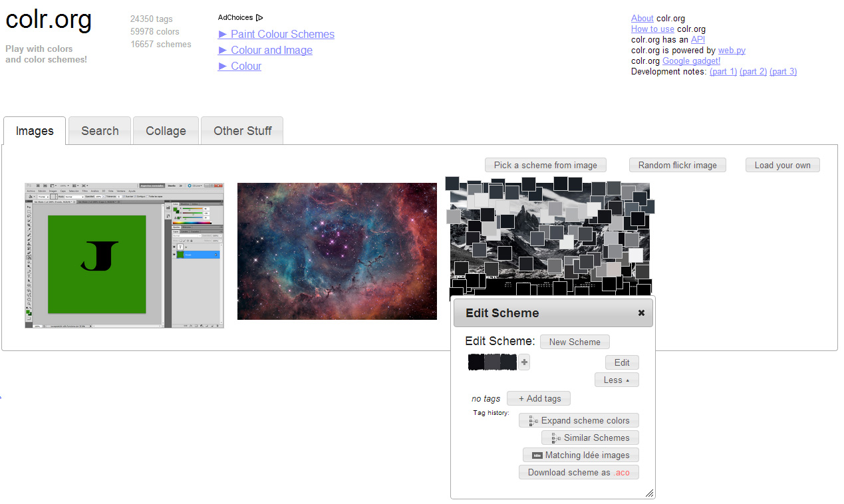Open development notes (part 3)
This screenshot has height=504, width=844.
(x=783, y=72)
